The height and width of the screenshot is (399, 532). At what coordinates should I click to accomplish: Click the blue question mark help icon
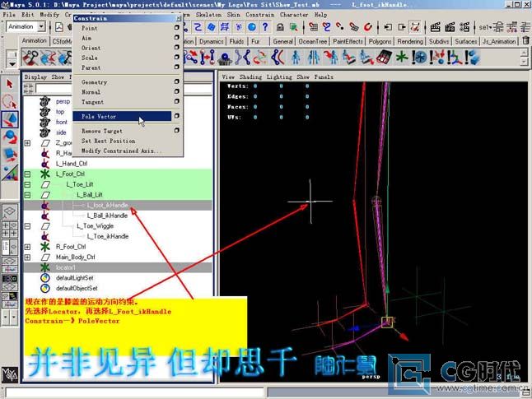coord(265,26)
